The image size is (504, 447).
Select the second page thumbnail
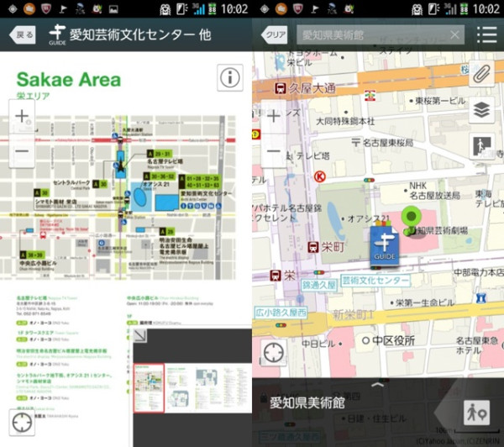point(179,388)
